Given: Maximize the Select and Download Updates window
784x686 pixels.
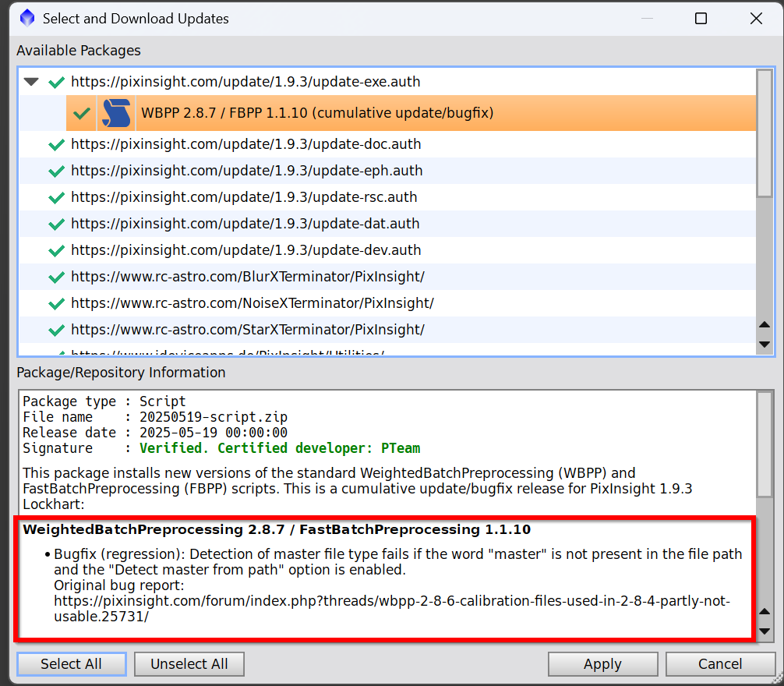Looking at the screenshot, I should click(701, 19).
